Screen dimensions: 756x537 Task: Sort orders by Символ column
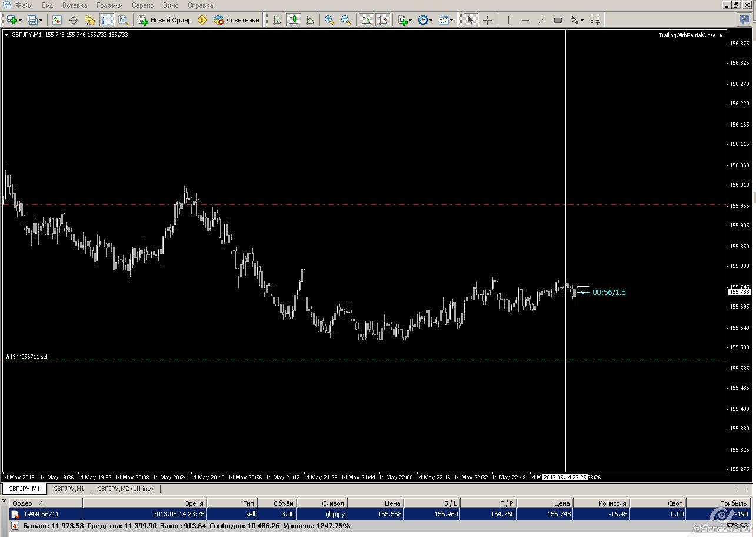pos(322,503)
